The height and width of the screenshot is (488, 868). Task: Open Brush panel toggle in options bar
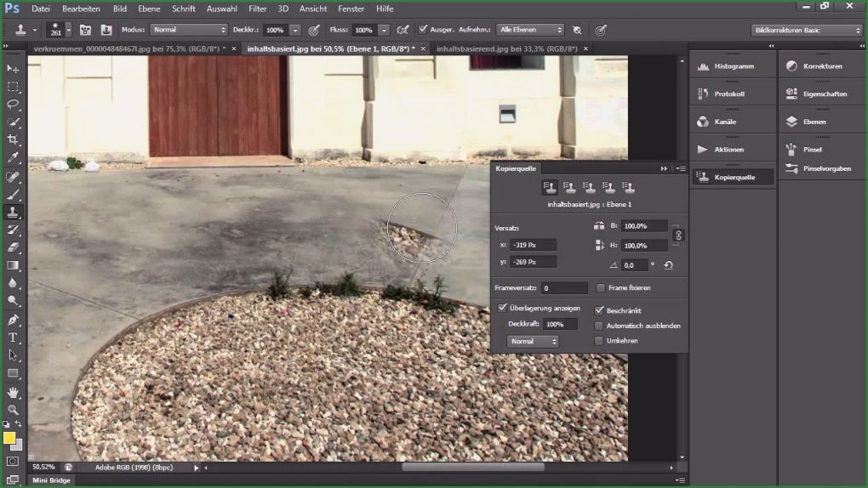pyautogui.click(x=85, y=30)
